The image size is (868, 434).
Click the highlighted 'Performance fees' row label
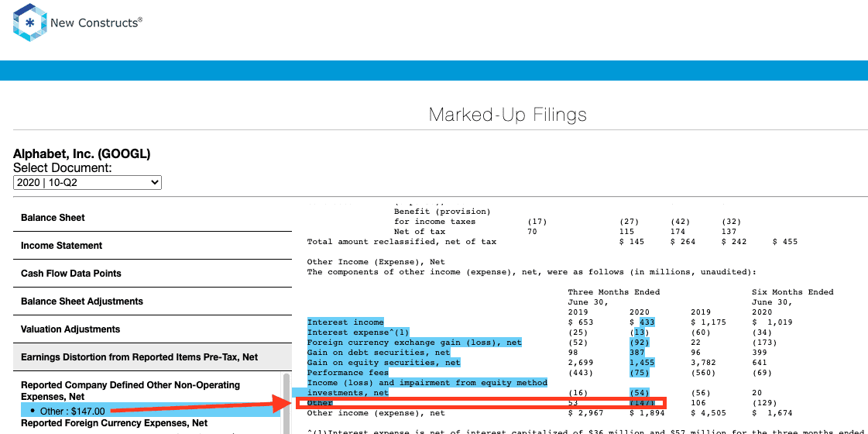348,373
